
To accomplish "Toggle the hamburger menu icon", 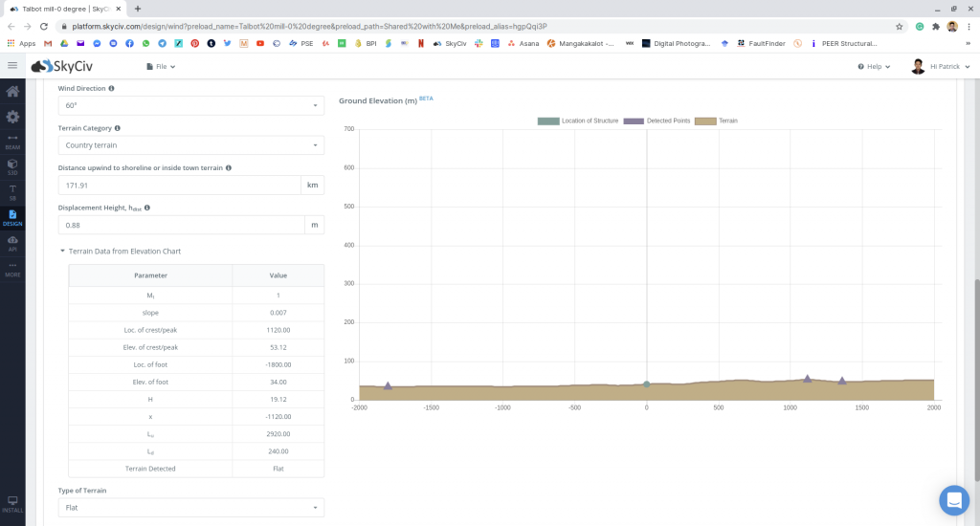I will [x=12, y=66].
